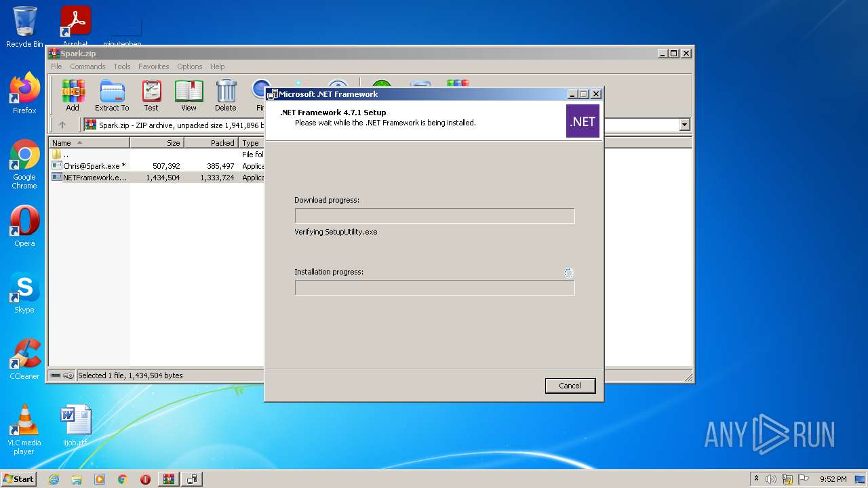Open Windows Explorer from the taskbar

tap(77, 479)
